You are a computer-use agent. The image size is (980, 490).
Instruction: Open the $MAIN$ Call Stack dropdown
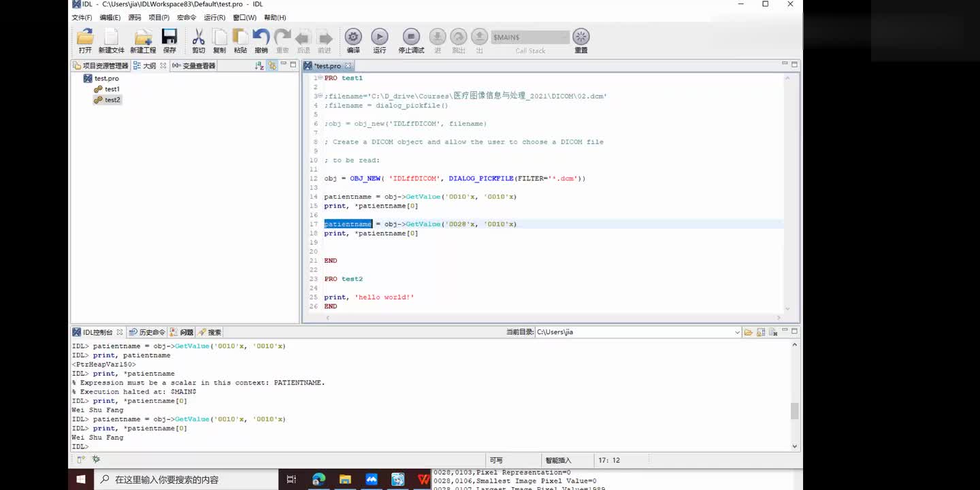click(530, 37)
